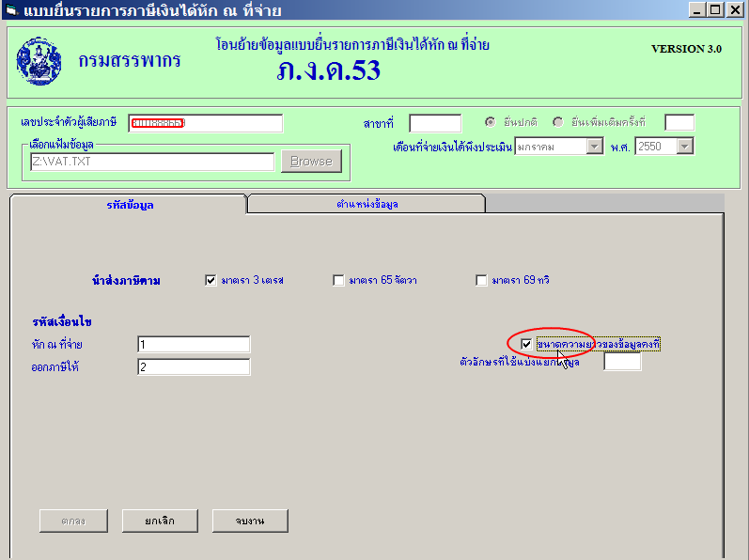Choose the ยื่นเพิ่มเติมครั้งที่ radio option
The image size is (749, 560).
(558, 122)
